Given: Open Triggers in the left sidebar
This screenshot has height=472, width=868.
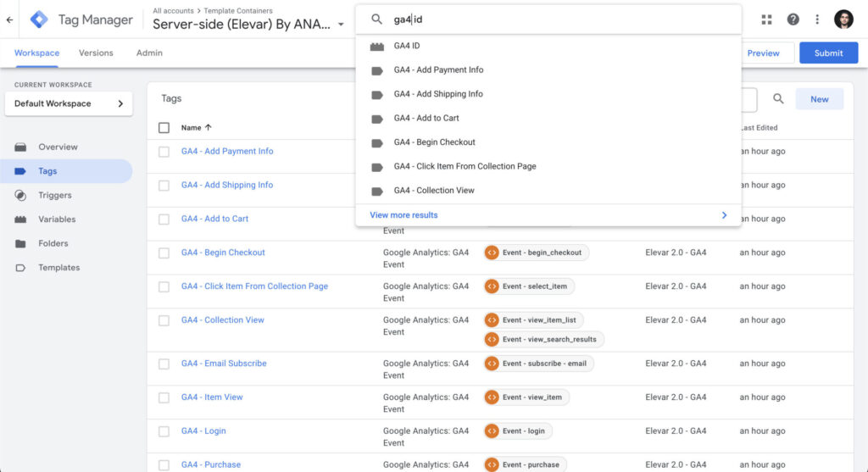Looking at the screenshot, I should pyautogui.click(x=56, y=195).
